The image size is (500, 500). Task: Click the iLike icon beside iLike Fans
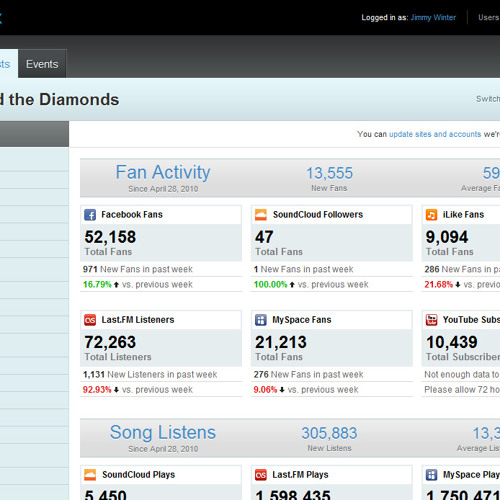pyautogui.click(x=431, y=215)
